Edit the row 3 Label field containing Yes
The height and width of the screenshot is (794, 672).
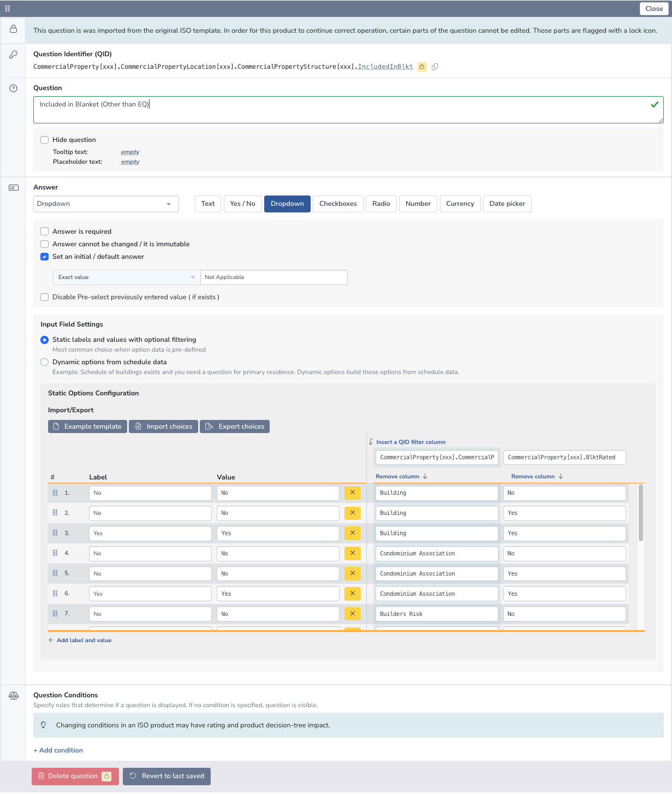pos(150,533)
